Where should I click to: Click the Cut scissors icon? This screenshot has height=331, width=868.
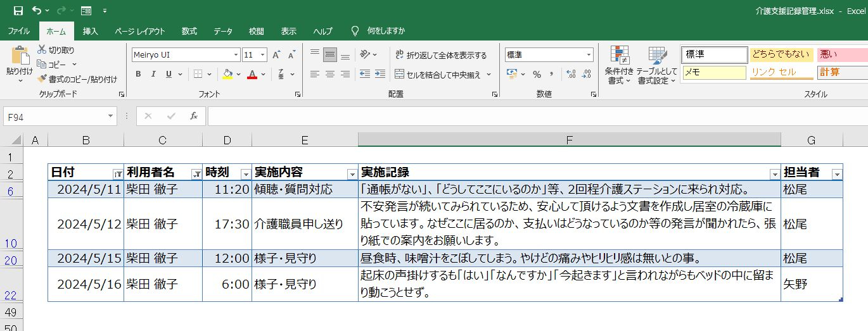[42, 50]
